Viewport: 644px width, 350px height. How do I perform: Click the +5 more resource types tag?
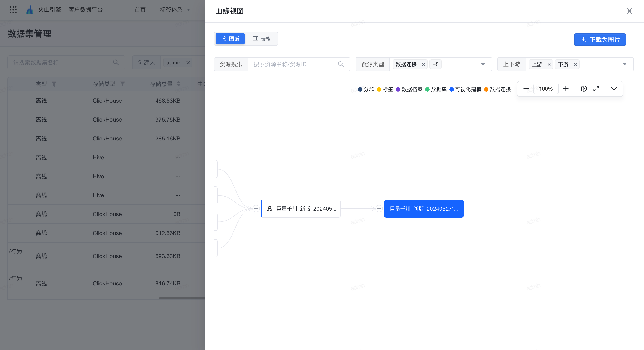[x=435, y=65]
